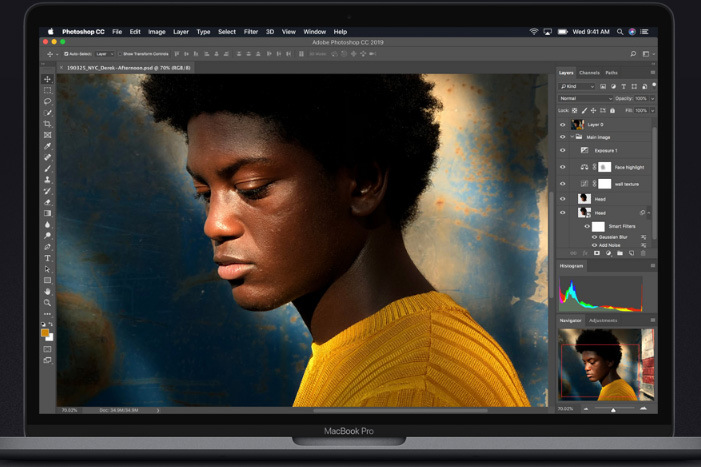701x467 pixels.
Task: Switch to the Adjustments panel tab
Action: pyautogui.click(x=603, y=321)
